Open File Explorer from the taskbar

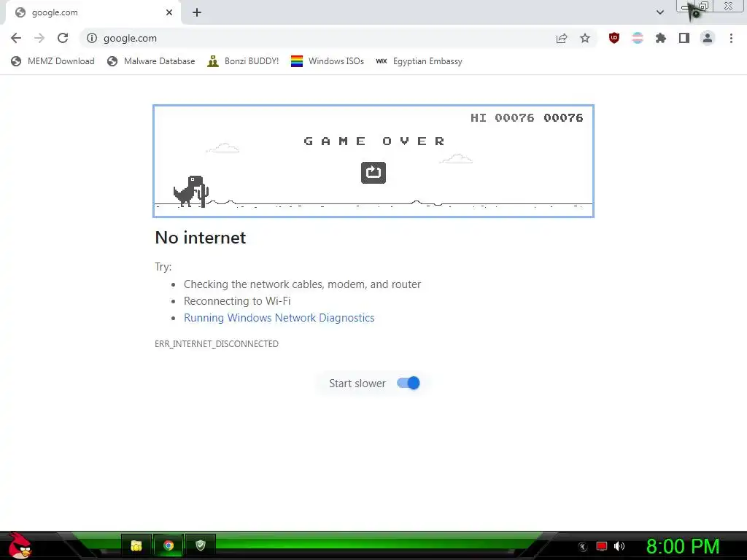[x=136, y=545]
